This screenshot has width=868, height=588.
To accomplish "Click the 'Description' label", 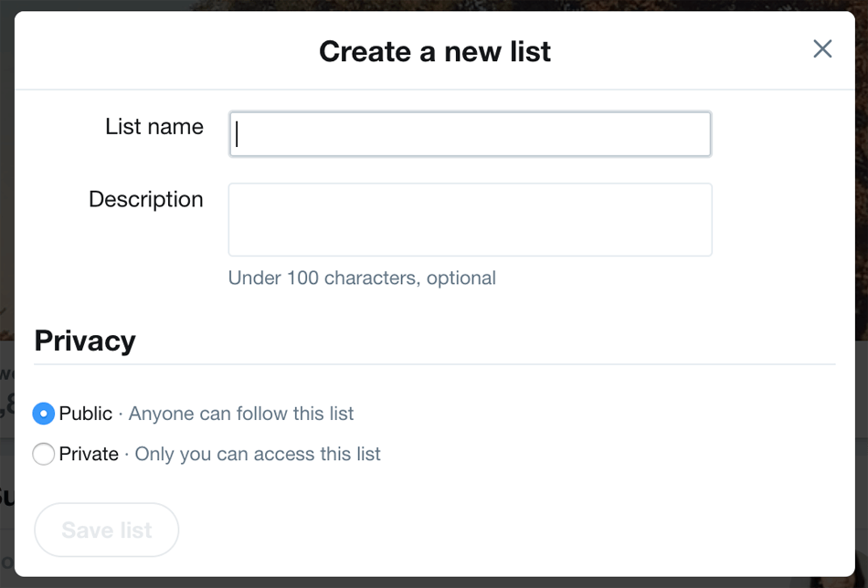I will tap(146, 199).
